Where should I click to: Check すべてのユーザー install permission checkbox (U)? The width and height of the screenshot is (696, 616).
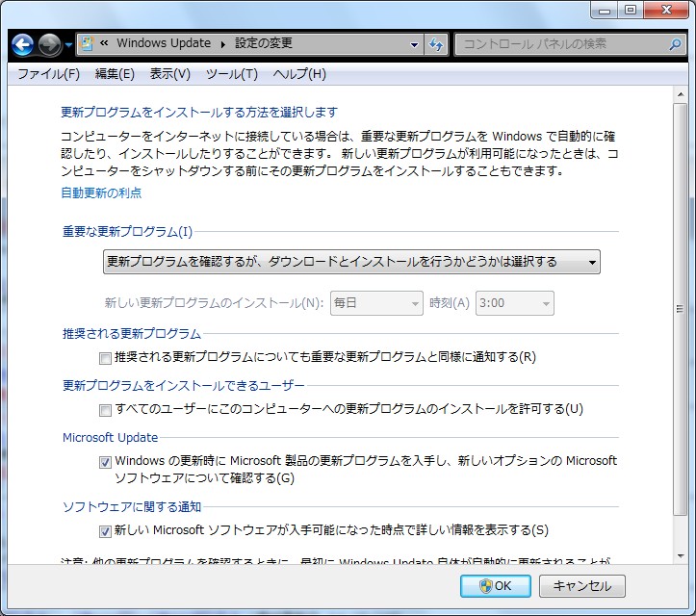pyautogui.click(x=105, y=410)
